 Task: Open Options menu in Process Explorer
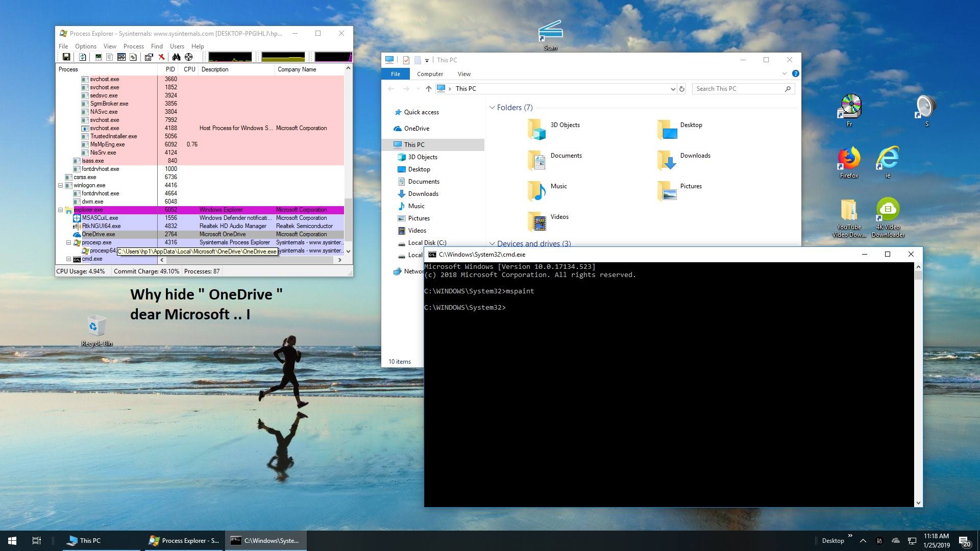tap(86, 46)
